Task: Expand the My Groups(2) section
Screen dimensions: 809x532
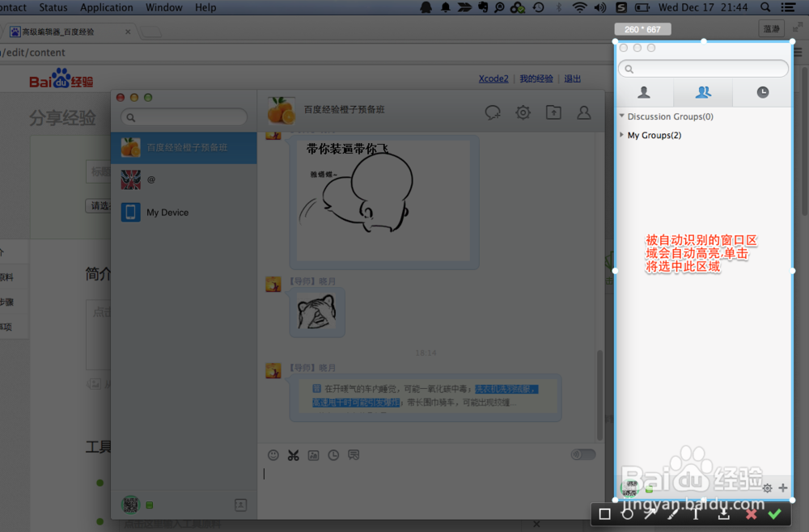Action: 621,134
